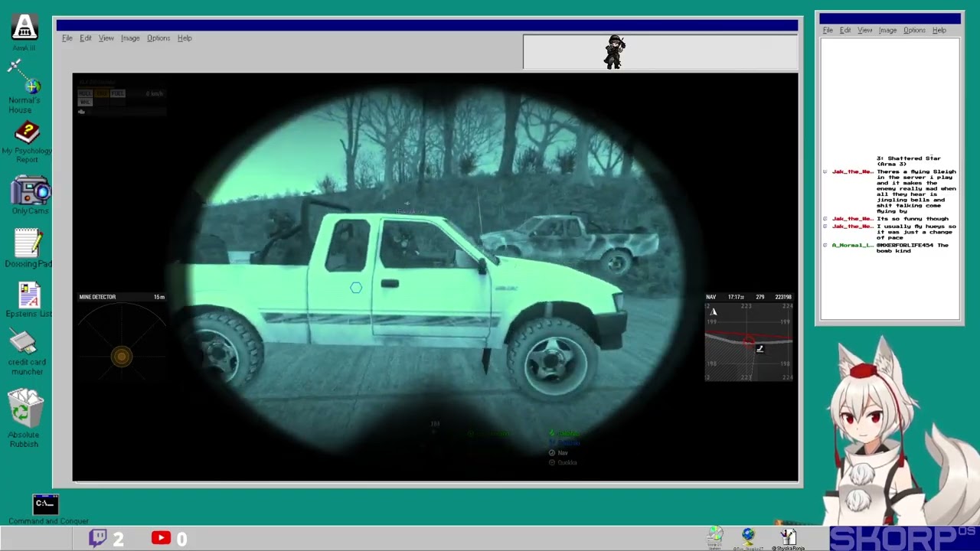Click the CD disc tray icon
980x551 pixels.
pyautogui.click(x=714, y=535)
